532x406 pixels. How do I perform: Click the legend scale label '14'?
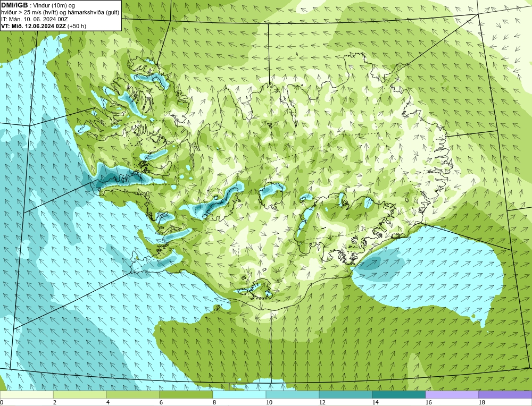tap(375, 402)
